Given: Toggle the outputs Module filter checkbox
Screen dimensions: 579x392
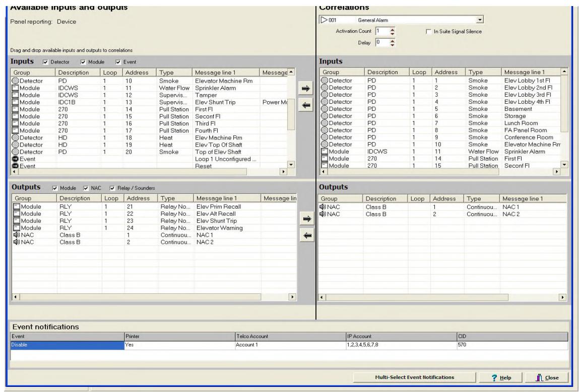Looking at the screenshot, I should pos(55,188).
